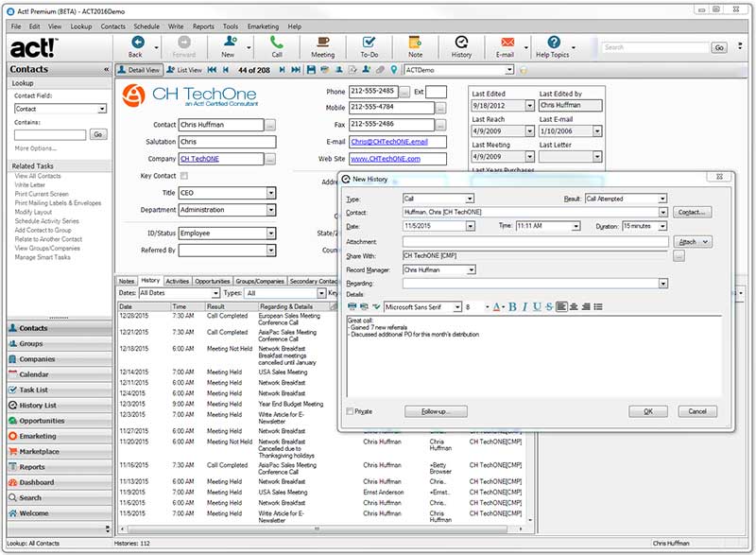Open the history Type dropdown
This screenshot has width=756, height=555.
click(x=470, y=199)
